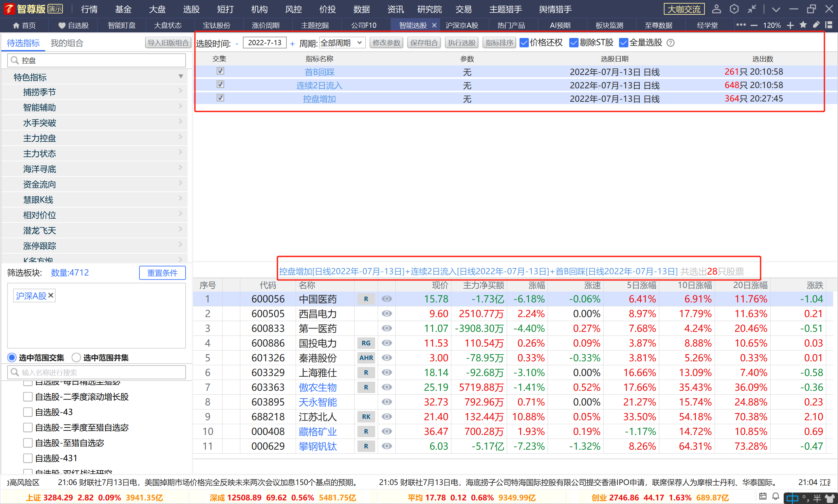Collapse the 特色指标 category
The height and width of the screenshot is (504, 838).
coord(181,77)
